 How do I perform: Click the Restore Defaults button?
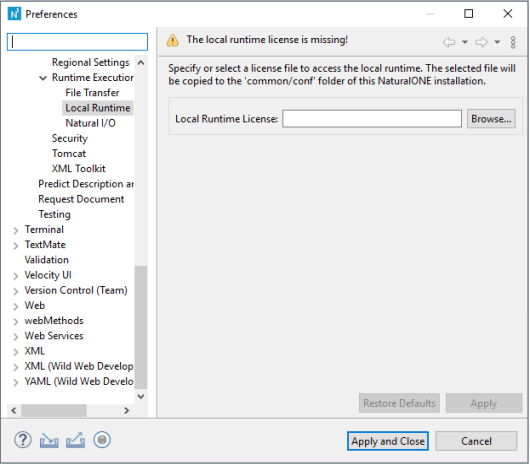pyautogui.click(x=399, y=403)
